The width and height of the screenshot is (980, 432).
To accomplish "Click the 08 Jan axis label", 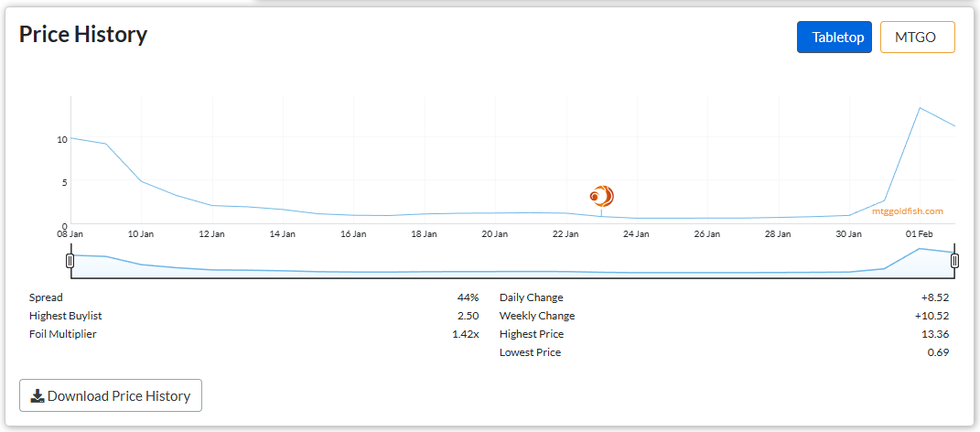I will (x=70, y=233).
